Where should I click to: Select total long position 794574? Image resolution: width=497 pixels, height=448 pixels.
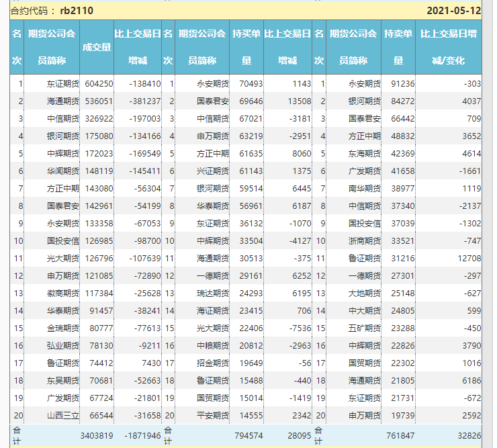click(248, 436)
